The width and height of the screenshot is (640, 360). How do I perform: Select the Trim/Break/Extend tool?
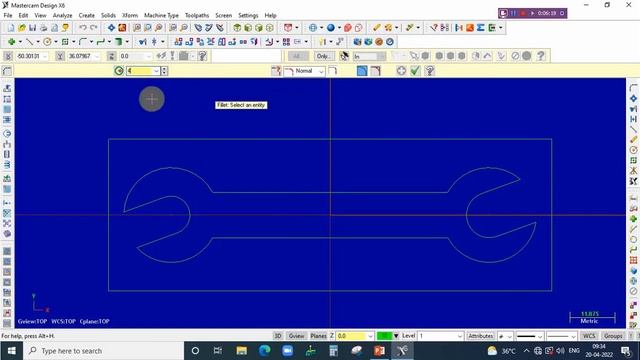click(x=142, y=42)
